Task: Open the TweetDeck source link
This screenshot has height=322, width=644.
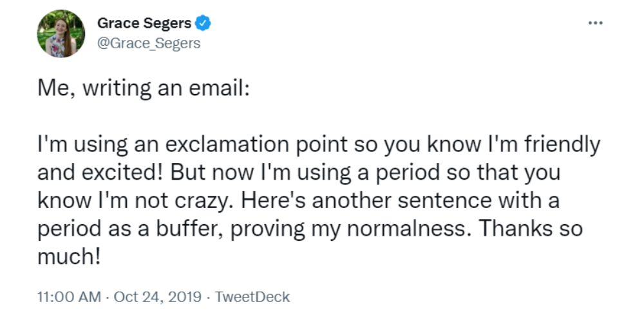Action: (x=252, y=296)
